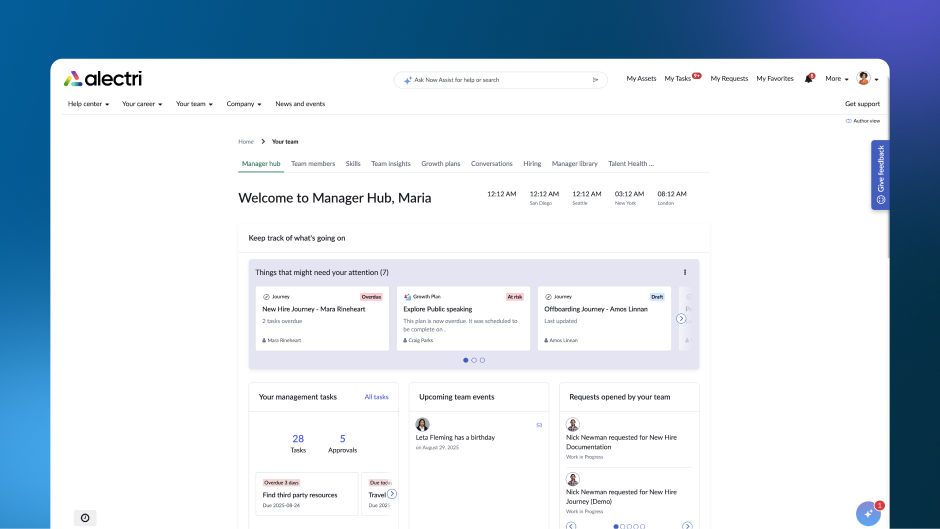Screen dimensions: 940x529
Task: Switch to the Manager library tab
Action: [574, 164]
